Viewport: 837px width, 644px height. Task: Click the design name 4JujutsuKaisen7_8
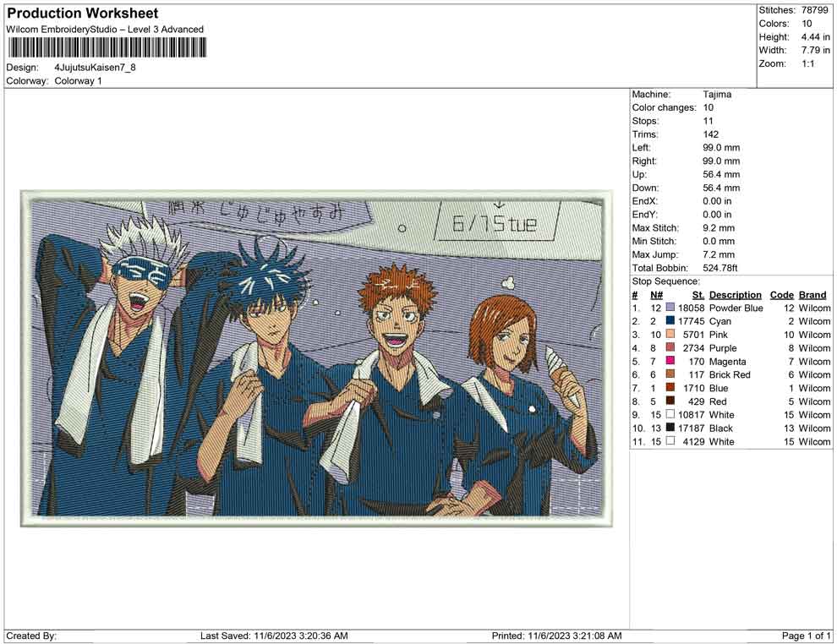click(x=95, y=68)
